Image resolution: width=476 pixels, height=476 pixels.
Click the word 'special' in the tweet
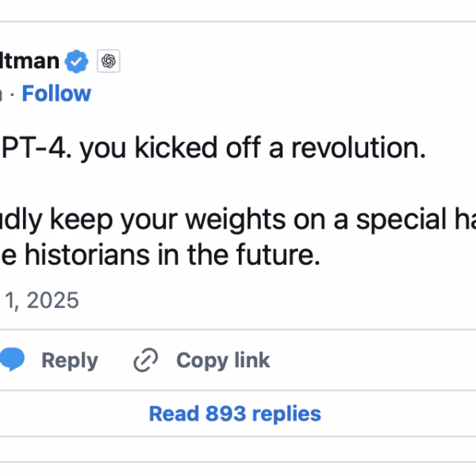pos(402,221)
